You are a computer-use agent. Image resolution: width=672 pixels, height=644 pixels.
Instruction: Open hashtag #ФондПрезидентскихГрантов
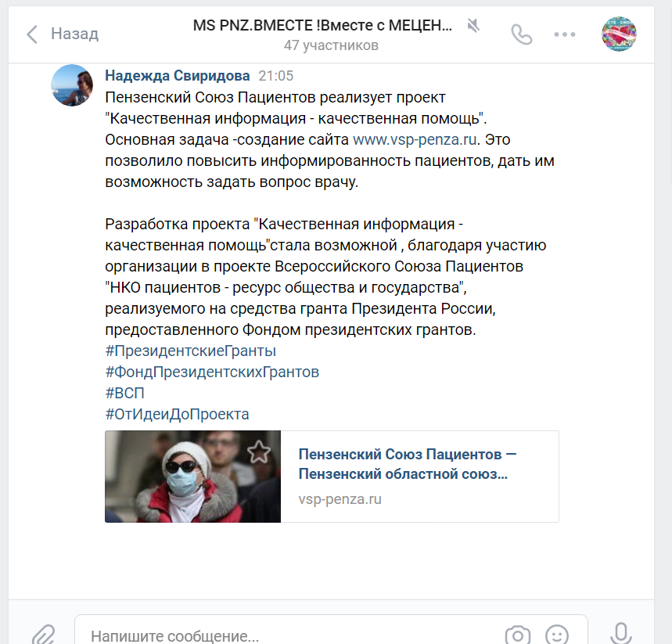[x=212, y=372]
